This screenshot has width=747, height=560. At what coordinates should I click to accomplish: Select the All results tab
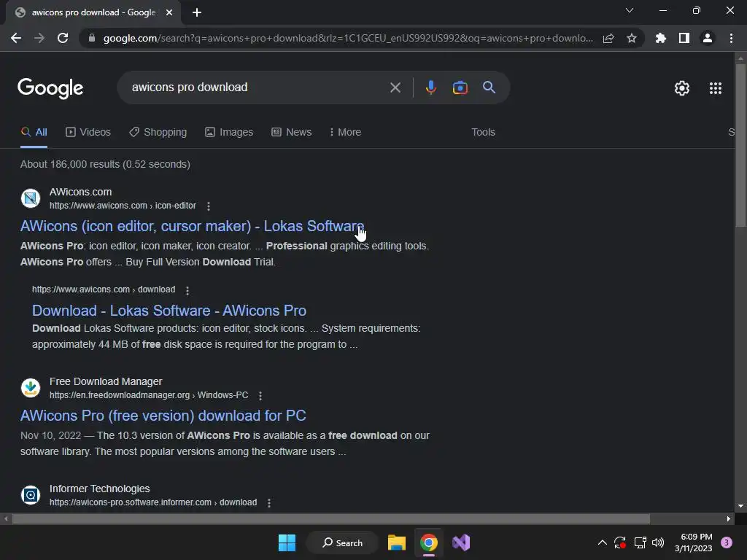click(34, 133)
